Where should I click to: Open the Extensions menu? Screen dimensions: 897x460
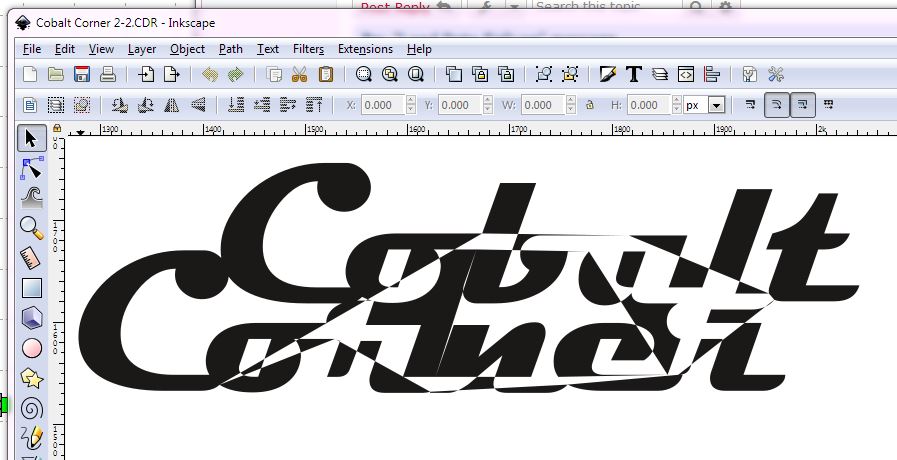(365, 48)
